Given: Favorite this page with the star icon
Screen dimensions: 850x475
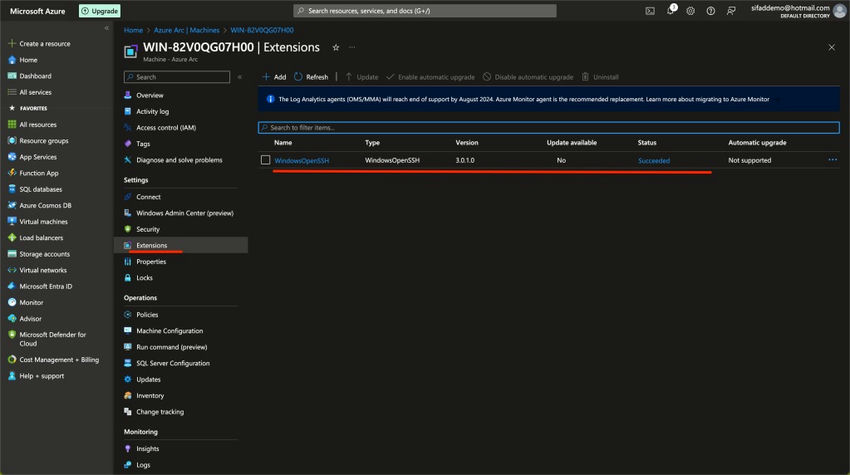Looking at the screenshot, I should click(x=336, y=47).
